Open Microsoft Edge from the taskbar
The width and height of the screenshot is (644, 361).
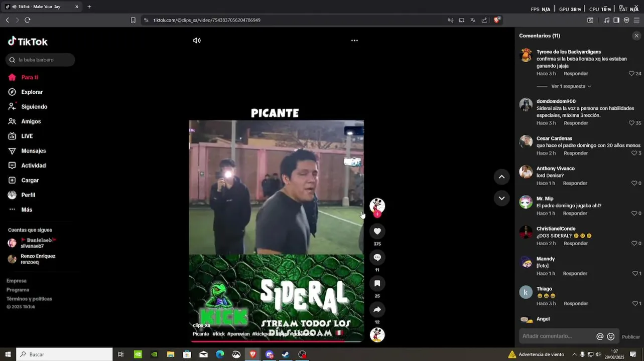(220, 354)
